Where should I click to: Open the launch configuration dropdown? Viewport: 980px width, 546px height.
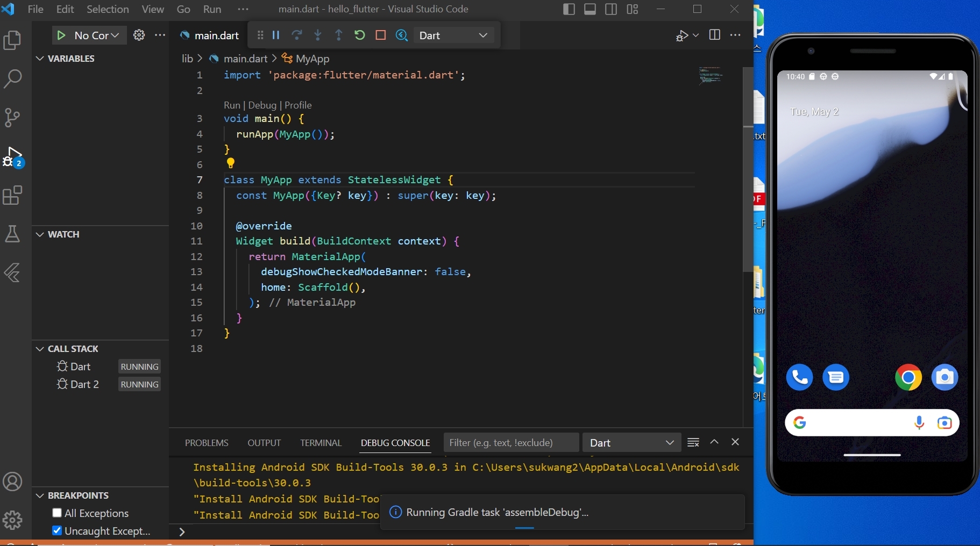pos(97,35)
